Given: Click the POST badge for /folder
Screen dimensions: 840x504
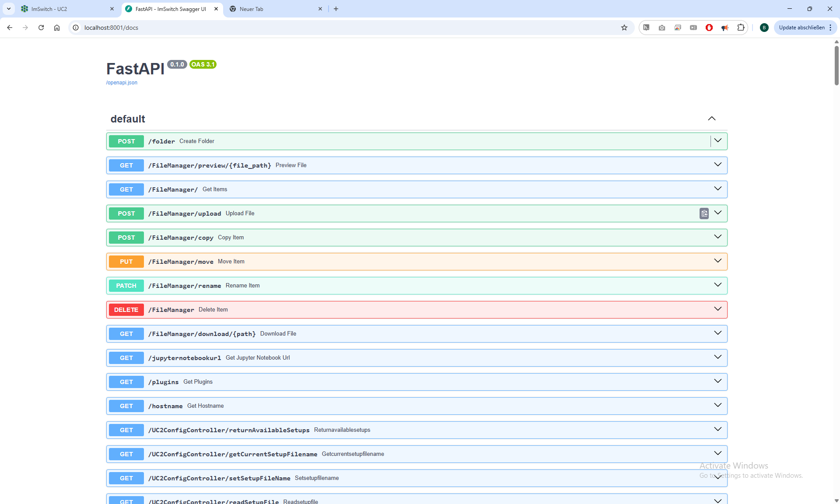Looking at the screenshot, I should click(x=126, y=141).
